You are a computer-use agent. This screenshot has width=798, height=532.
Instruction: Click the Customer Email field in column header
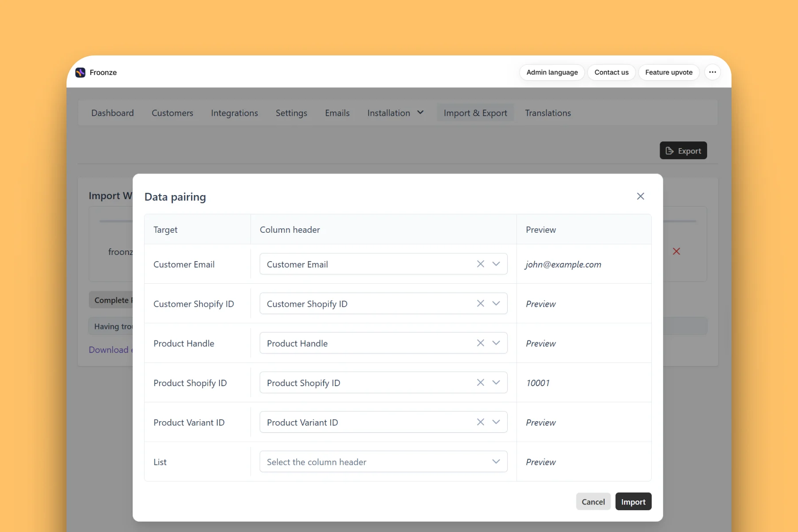[x=383, y=264]
